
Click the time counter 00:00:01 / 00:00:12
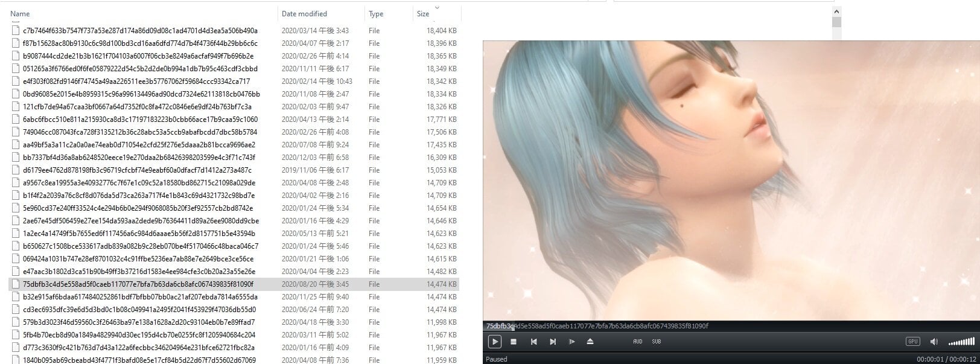947,359
